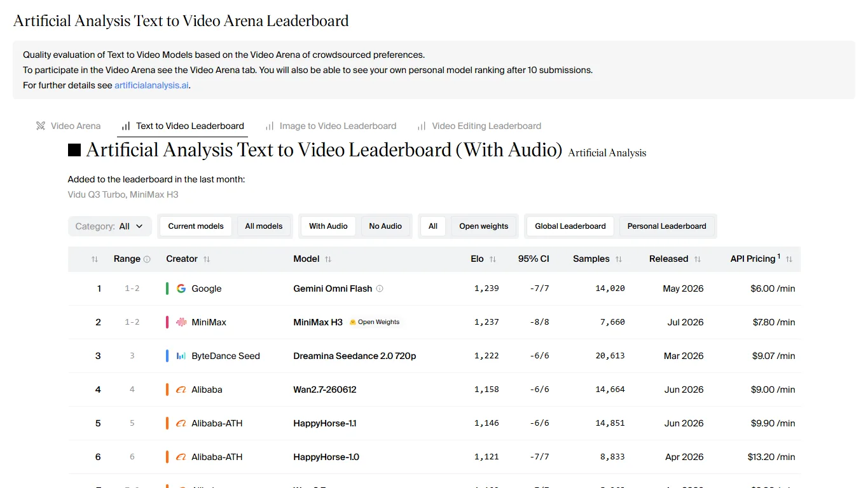This screenshot has height=488, width=868.
Task: Click the Vidu Q3 Turbo, MiniMax H3 text
Action: pos(123,194)
